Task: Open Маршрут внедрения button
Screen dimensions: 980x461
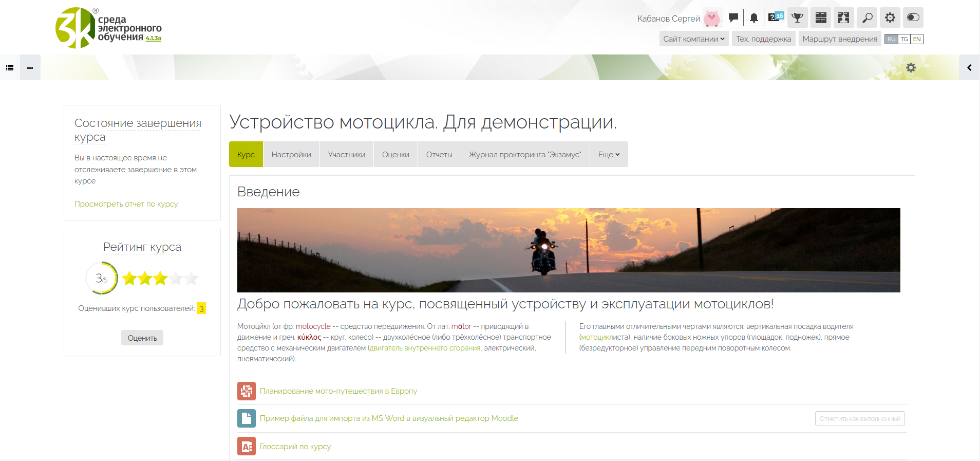Action: point(840,39)
